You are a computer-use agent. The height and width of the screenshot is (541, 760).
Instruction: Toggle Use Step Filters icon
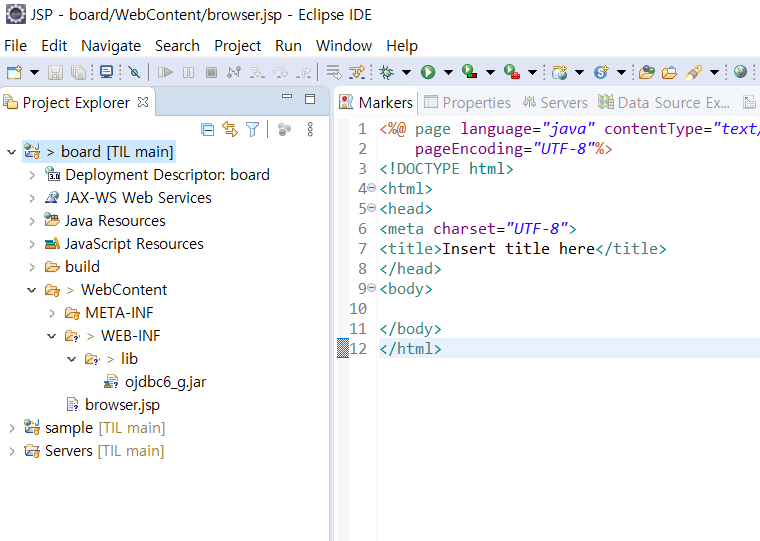(357, 73)
